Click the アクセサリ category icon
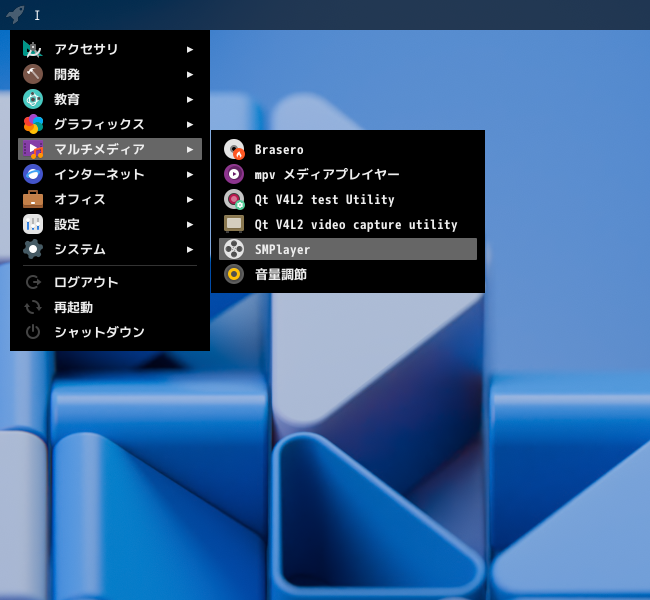The image size is (650, 600). point(33,49)
